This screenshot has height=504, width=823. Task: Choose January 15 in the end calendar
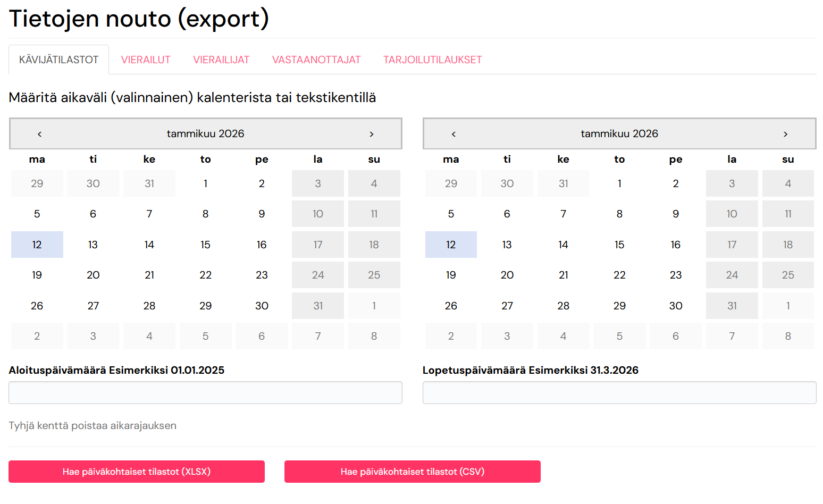[619, 245]
